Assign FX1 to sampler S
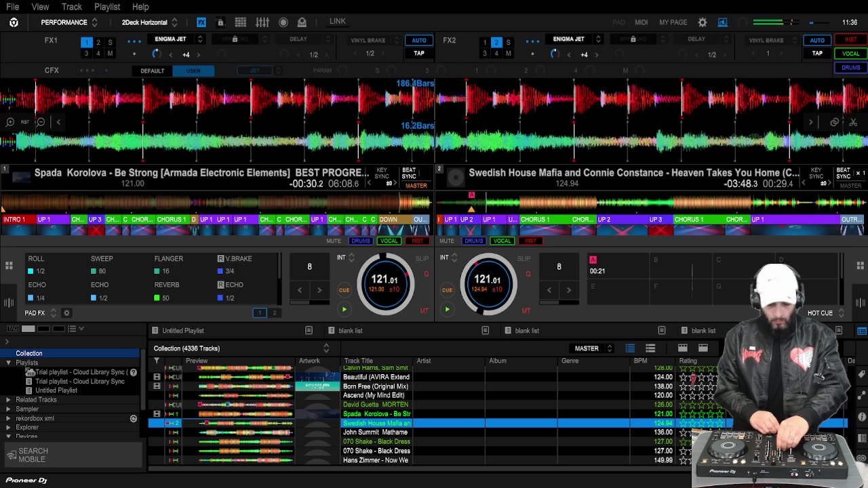 click(110, 42)
